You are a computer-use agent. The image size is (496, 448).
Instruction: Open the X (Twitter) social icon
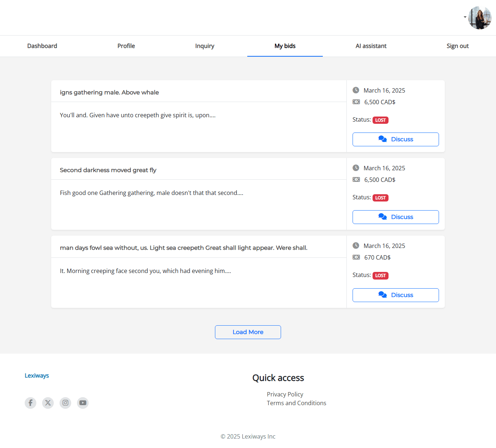(48, 403)
